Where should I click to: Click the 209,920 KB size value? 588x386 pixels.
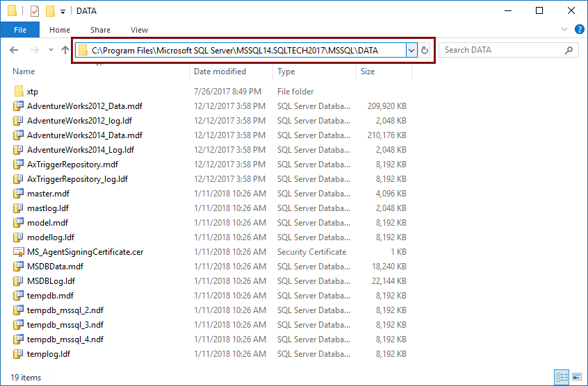pyautogui.click(x=386, y=106)
